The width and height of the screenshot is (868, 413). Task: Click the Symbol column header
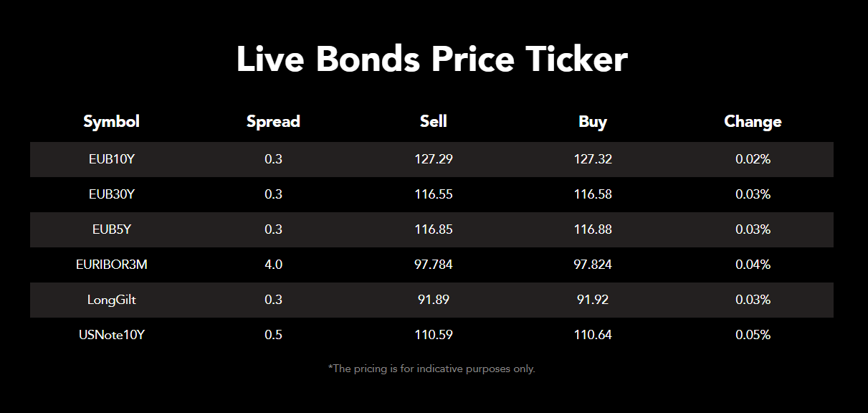(x=111, y=122)
